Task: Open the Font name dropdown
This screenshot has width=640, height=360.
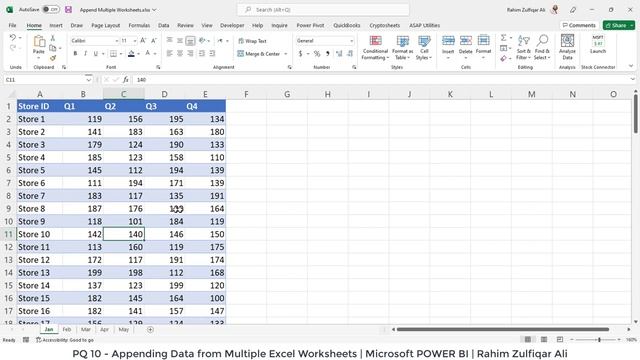Action: point(116,41)
